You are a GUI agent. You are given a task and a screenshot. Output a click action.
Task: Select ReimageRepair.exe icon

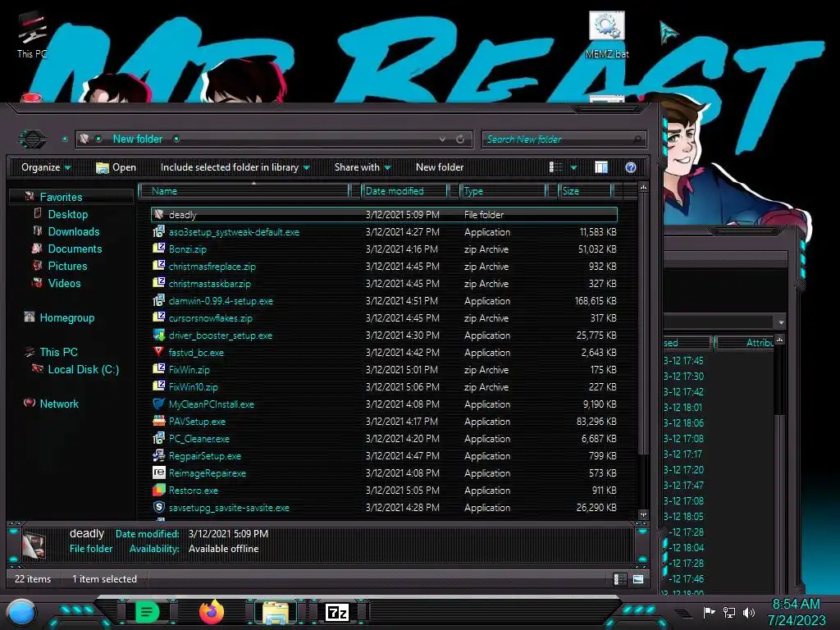coord(158,472)
